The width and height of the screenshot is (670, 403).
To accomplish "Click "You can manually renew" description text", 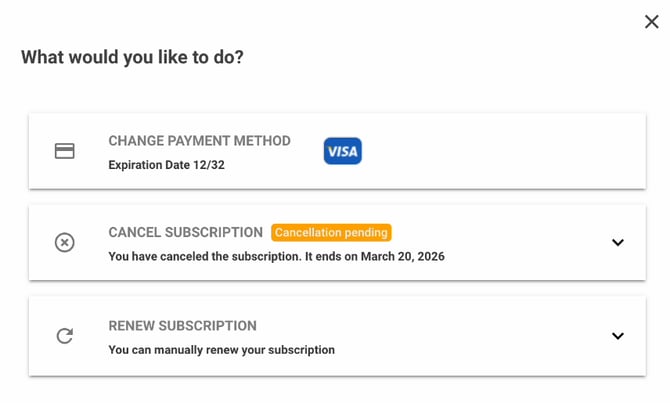I will 221,350.
